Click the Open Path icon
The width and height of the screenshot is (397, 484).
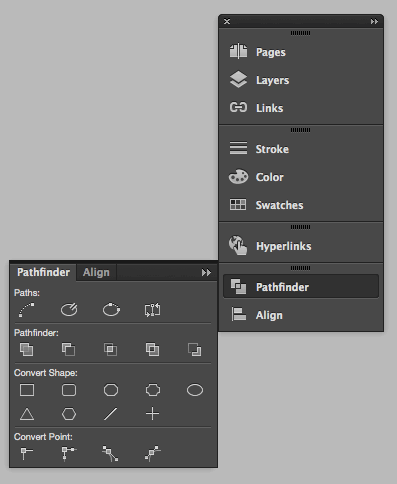point(69,310)
